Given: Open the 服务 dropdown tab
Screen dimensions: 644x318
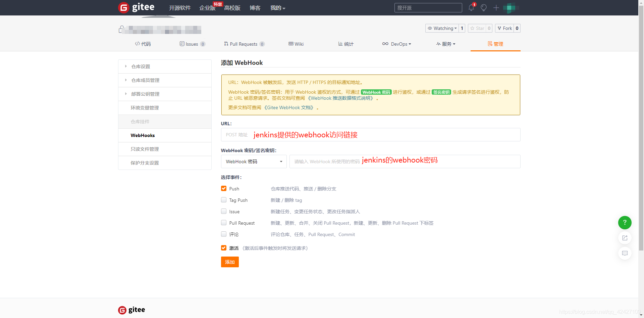Looking at the screenshot, I should (x=446, y=44).
